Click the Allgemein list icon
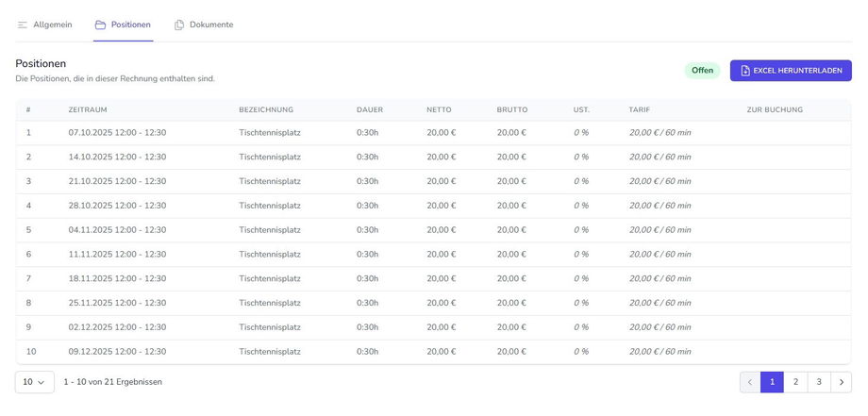This screenshot has width=868, height=416. coord(23,25)
